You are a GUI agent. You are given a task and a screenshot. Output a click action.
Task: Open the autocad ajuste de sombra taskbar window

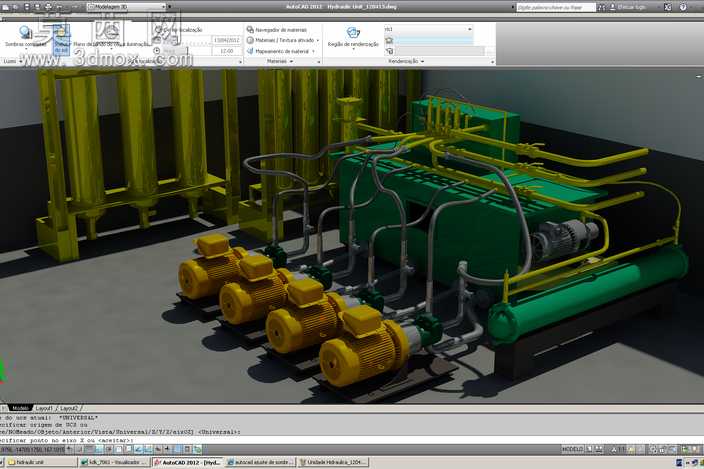[x=260, y=462]
